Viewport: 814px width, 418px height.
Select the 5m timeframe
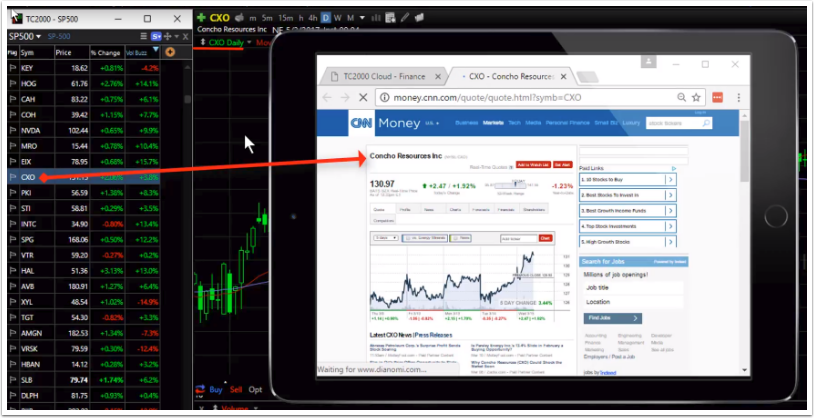click(267, 18)
